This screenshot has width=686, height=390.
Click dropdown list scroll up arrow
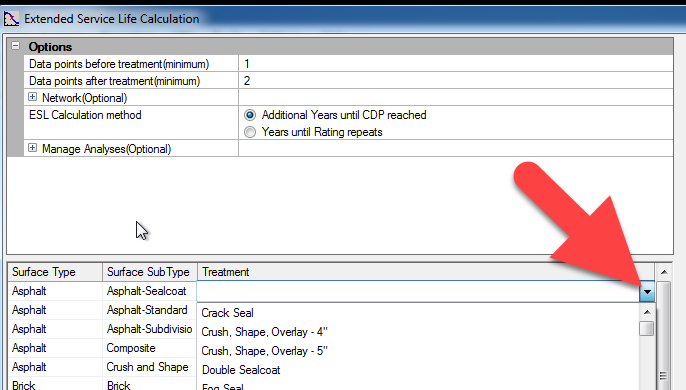click(x=647, y=312)
